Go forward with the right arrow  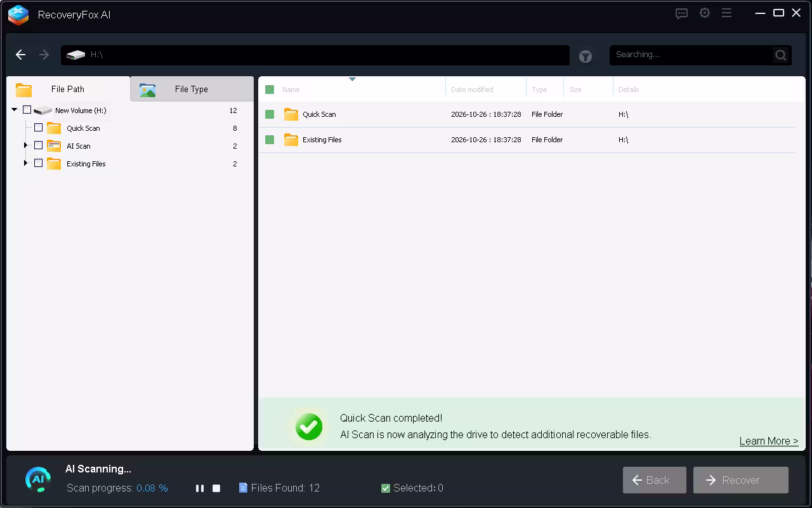point(44,55)
